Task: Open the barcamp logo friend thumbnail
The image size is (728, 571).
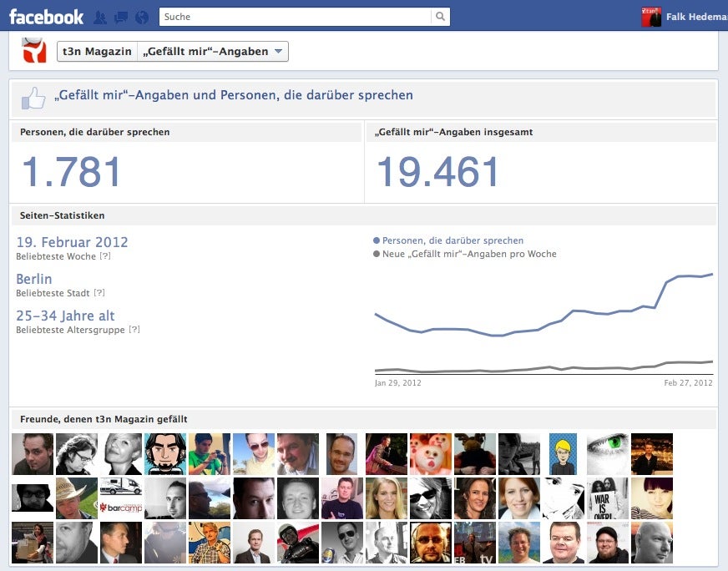Action: 121,498
